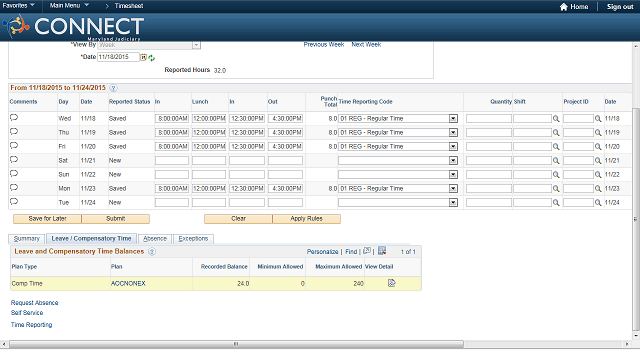Click Timesheet breadcrumb item

tap(129, 6)
